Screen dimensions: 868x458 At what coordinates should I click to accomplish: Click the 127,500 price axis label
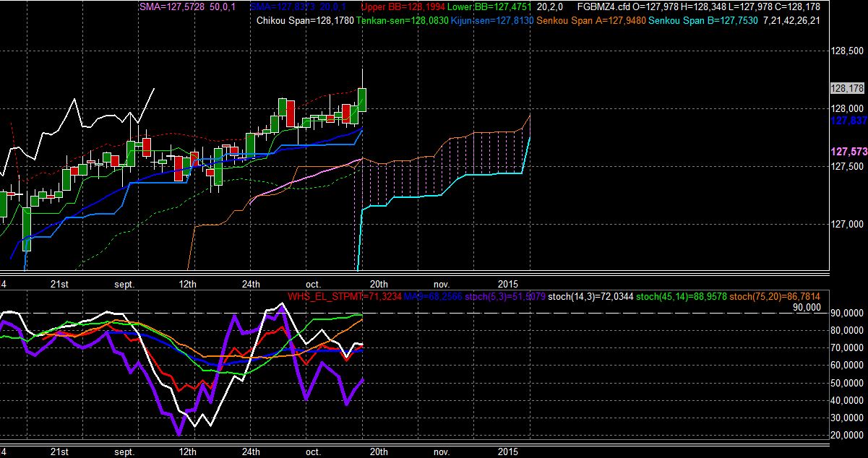click(848, 167)
